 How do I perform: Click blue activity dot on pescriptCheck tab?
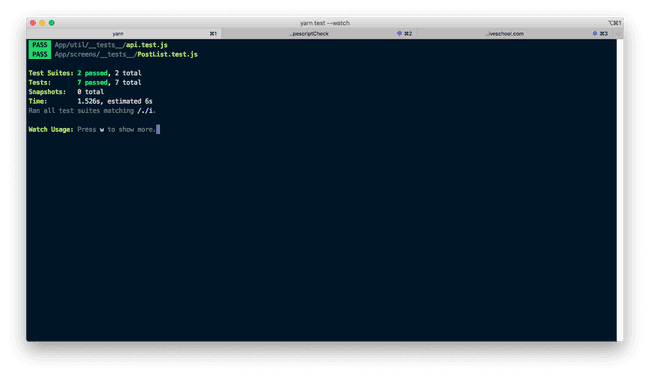tap(399, 34)
